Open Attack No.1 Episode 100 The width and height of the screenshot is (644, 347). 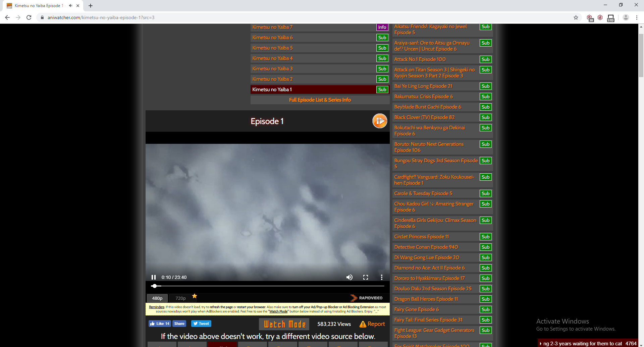[420, 59]
